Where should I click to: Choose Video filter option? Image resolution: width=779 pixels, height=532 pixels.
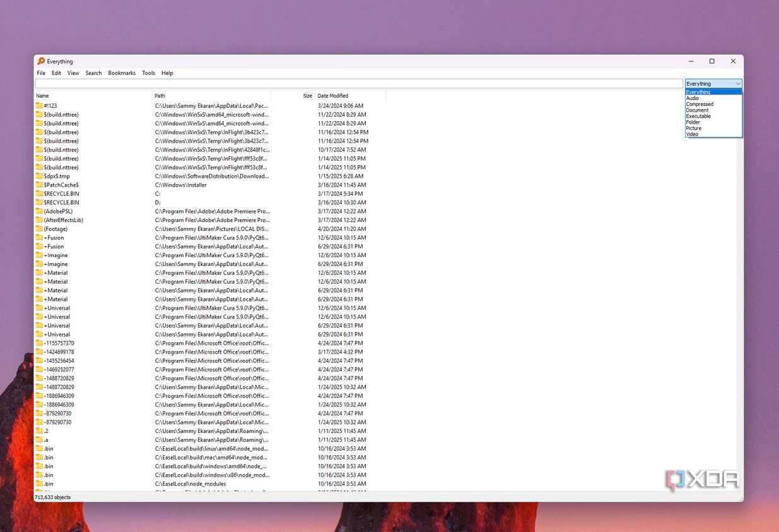pos(713,134)
